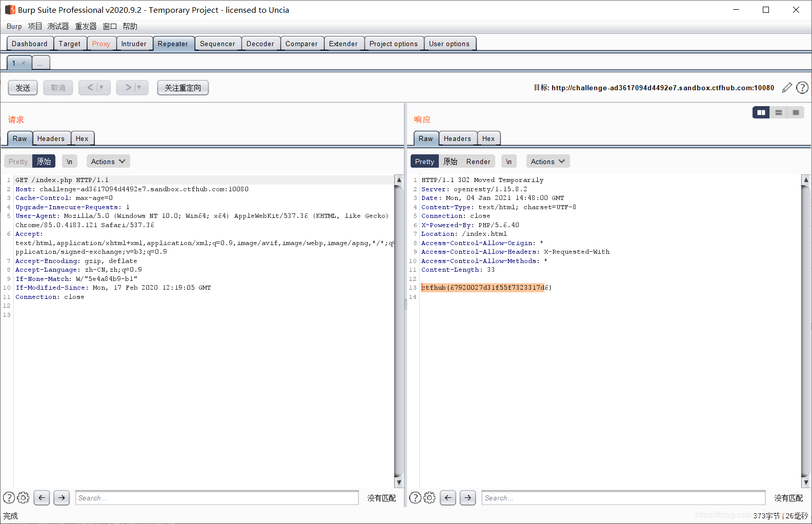Go to the previous request search match
The height and width of the screenshot is (524, 812).
tap(42, 497)
